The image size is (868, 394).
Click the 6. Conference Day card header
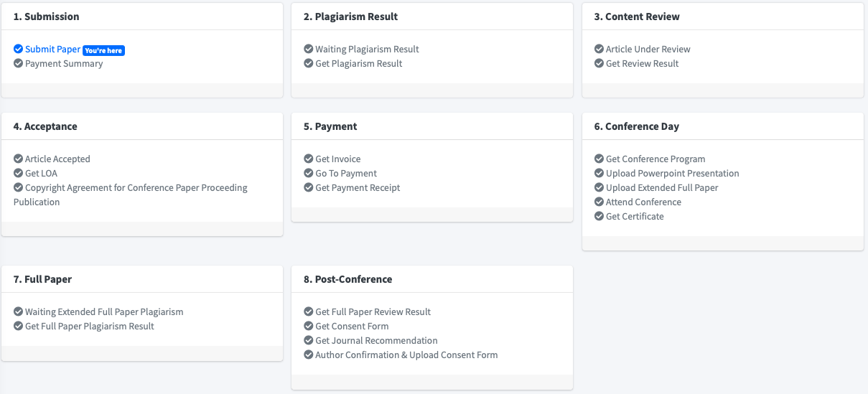pos(723,126)
